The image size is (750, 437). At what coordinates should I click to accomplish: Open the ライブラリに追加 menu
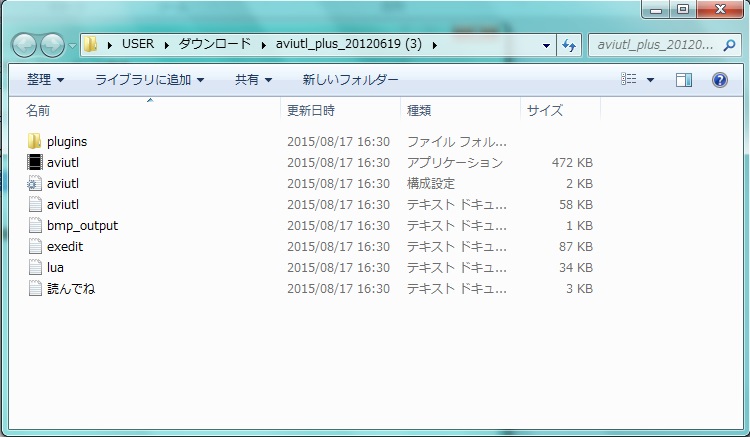click(150, 79)
